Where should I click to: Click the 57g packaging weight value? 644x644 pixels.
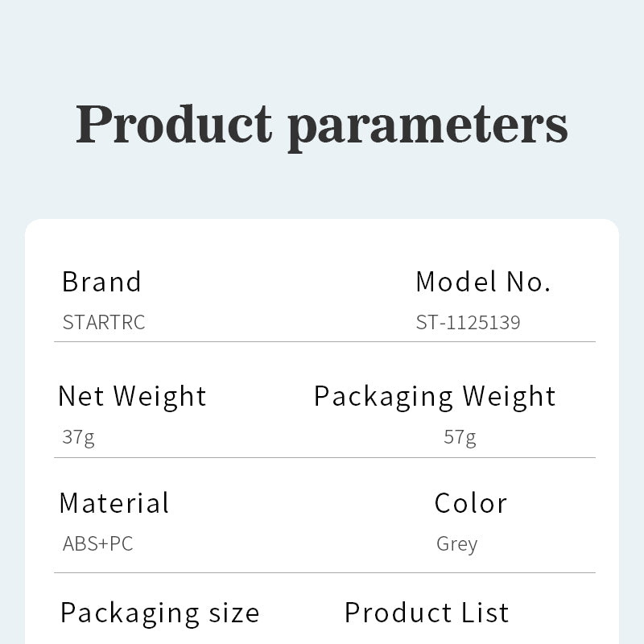pos(460,438)
